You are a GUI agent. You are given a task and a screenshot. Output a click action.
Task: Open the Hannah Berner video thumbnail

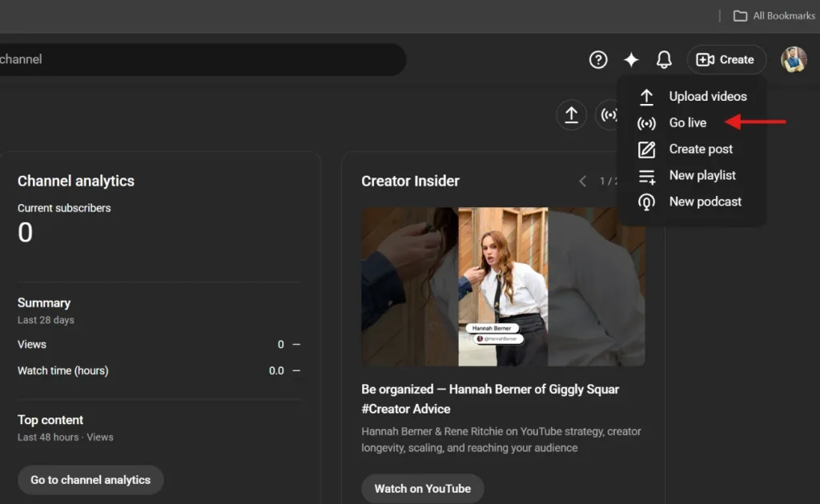503,286
